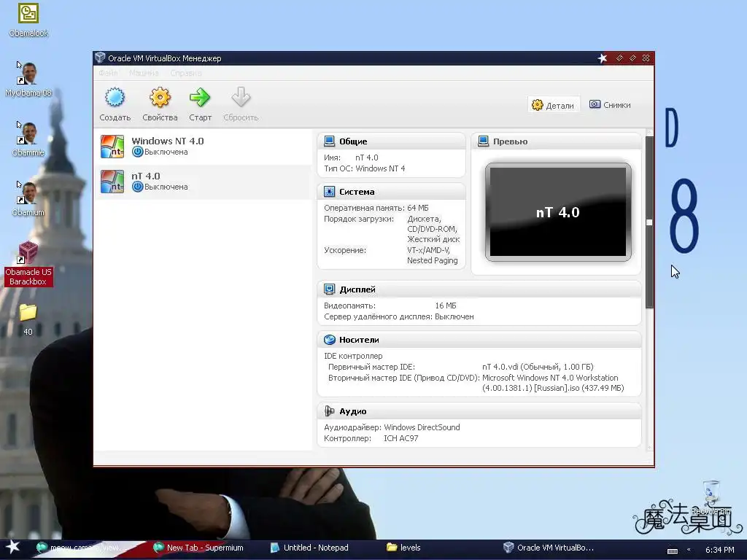Click the Windows NT 4.0 OS logo icon
The width and height of the screenshot is (747, 560).
[x=112, y=147]
